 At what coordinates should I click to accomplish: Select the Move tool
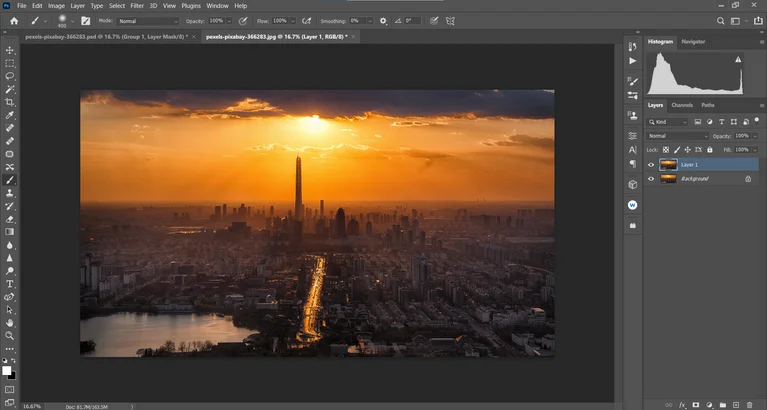point(10,49)
